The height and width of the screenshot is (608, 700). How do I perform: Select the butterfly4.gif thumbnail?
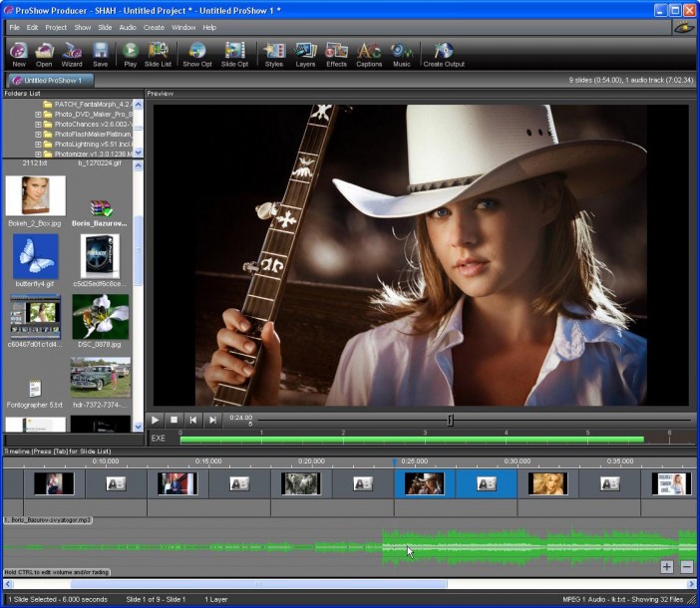(36, 257)
